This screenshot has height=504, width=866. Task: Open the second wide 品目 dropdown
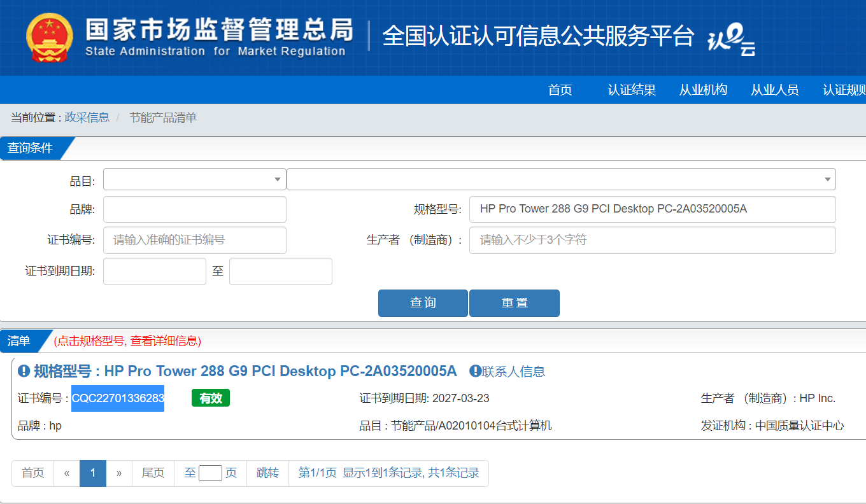tap(561, 179)
